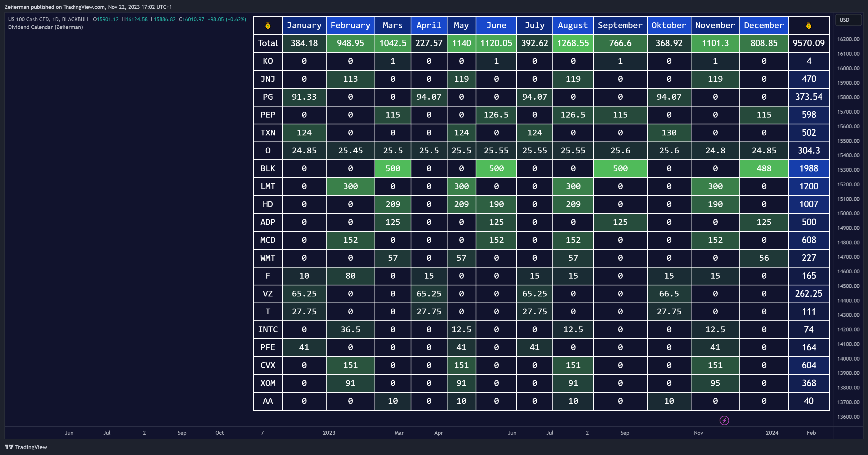Click the XOM ticker row label
The image size is (868, 455).
[268, 383]
